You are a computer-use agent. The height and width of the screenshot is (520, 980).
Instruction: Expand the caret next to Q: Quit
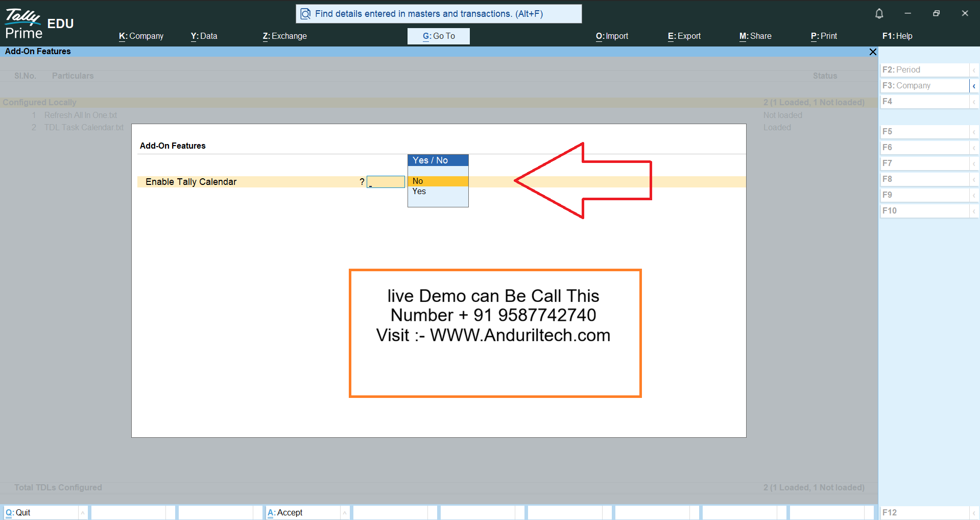point(83,512)
